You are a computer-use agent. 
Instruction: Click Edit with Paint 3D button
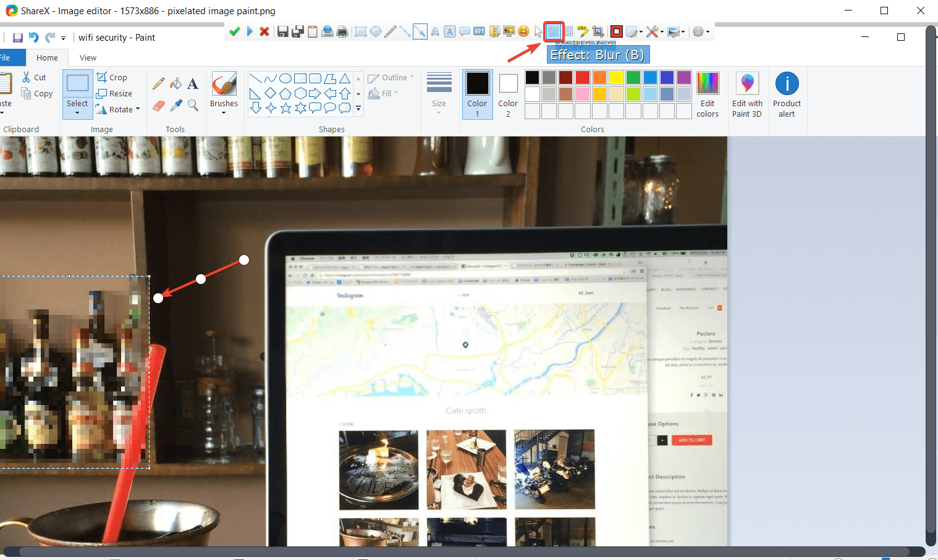(x=747, y=94)
